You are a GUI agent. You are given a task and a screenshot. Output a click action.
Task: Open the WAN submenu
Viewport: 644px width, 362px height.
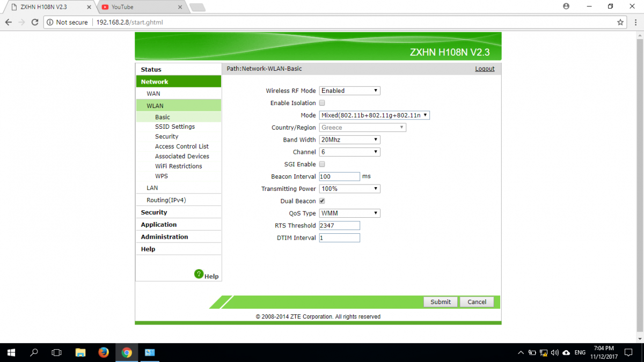(x=178, y=93)
